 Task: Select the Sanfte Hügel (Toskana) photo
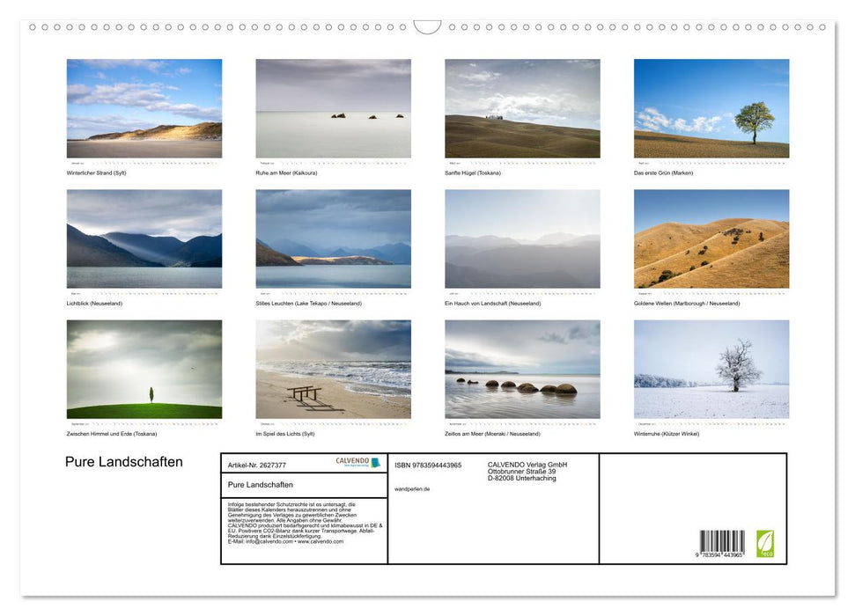pyautogui.click(x=522, y=108)
